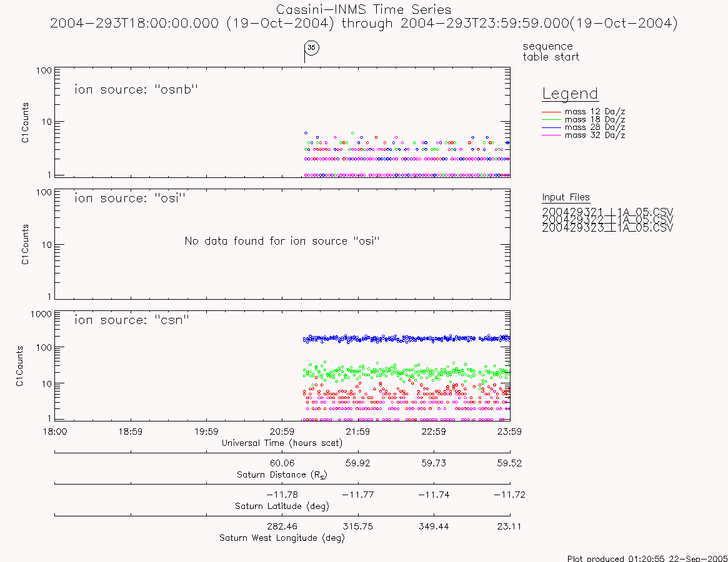Click the 21:59 time axis tick label
This screenshot has width=728, height=562.
(x=357, y=431)
